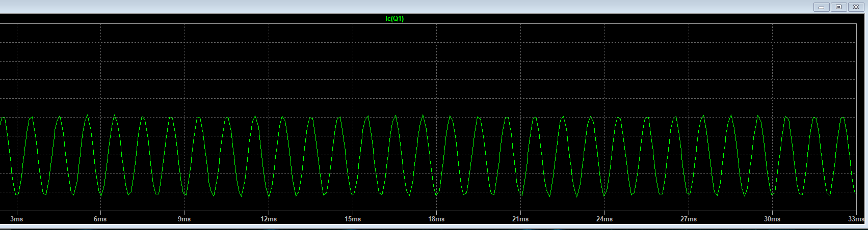Click the 33ms label at axis end

click(856, 219)
